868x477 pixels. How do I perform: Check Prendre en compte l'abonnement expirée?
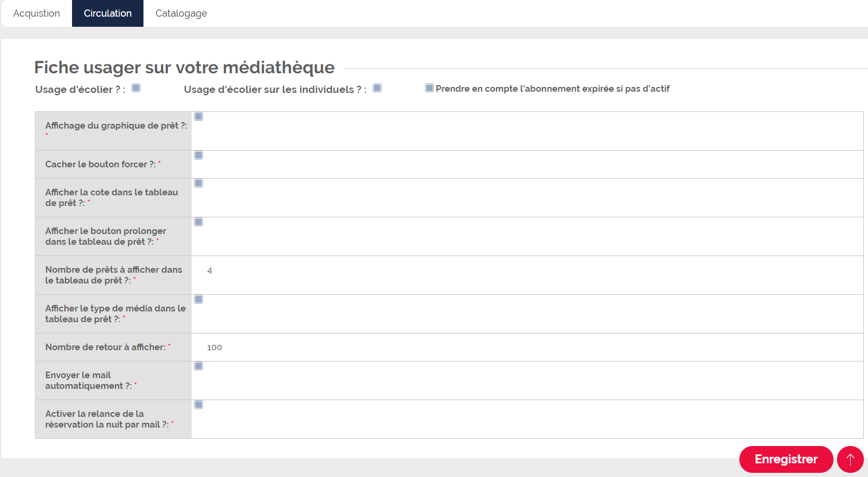tap(429, 88)
